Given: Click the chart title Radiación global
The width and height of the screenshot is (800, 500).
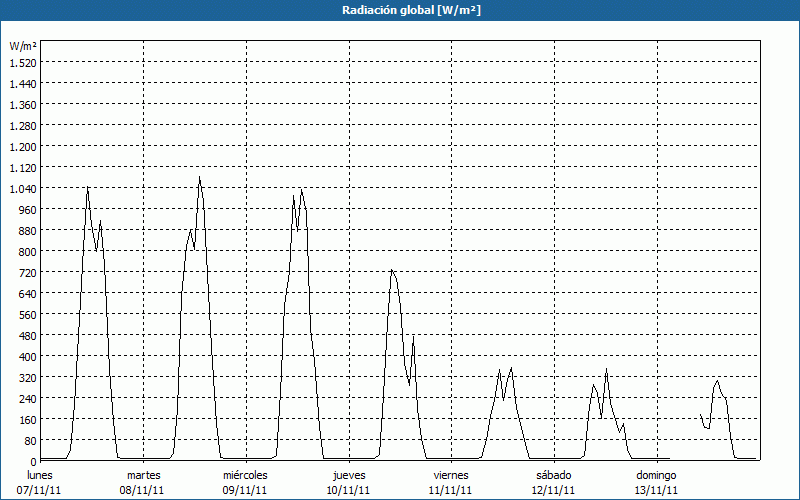Looking at the screenshot, I should coord(400,10).
